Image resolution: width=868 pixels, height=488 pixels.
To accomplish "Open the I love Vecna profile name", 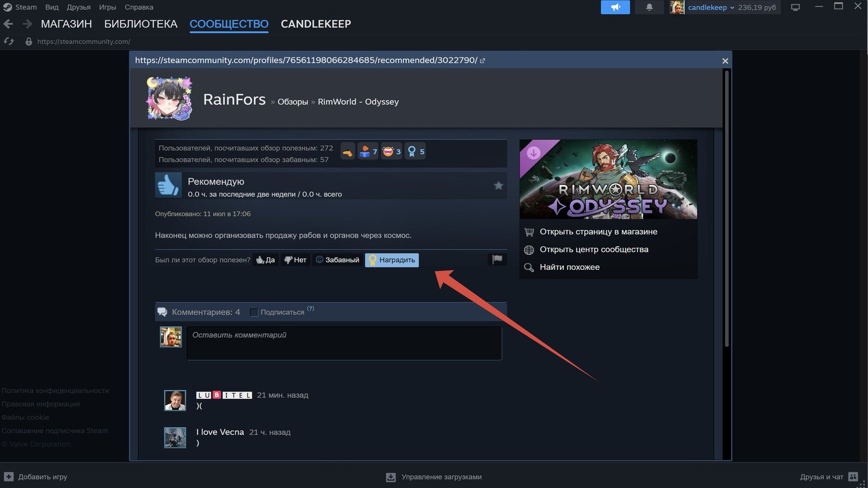I will click(220, 432).
